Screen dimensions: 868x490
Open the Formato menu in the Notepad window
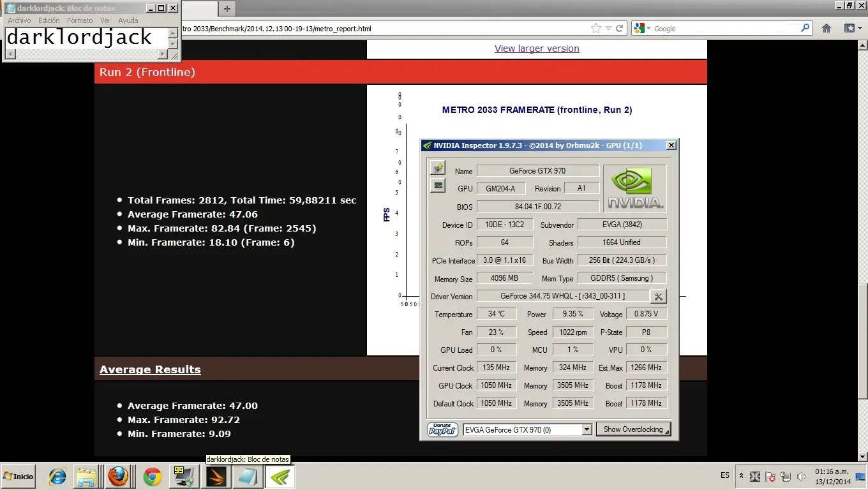pyautogui.click(x=80, y=20)
